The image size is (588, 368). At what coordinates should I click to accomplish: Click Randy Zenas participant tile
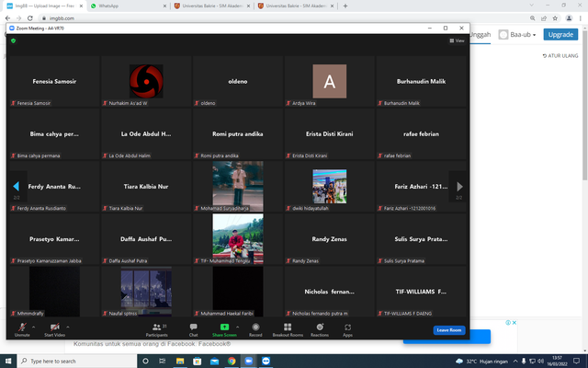tap(330, 239)
